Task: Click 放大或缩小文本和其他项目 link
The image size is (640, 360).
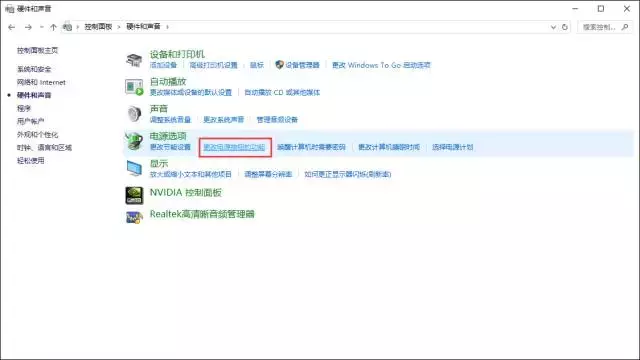Action: (x=191, y=174)
